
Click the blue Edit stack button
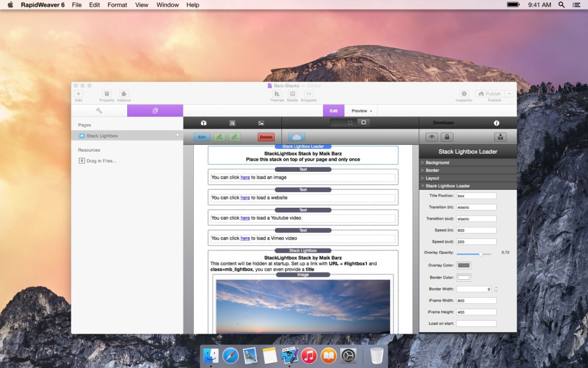point(202,137)
